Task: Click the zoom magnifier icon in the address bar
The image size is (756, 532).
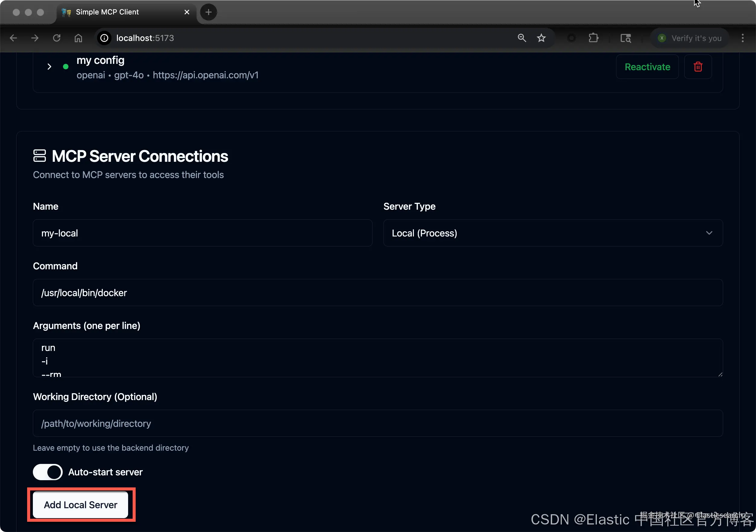Action: 521,38
